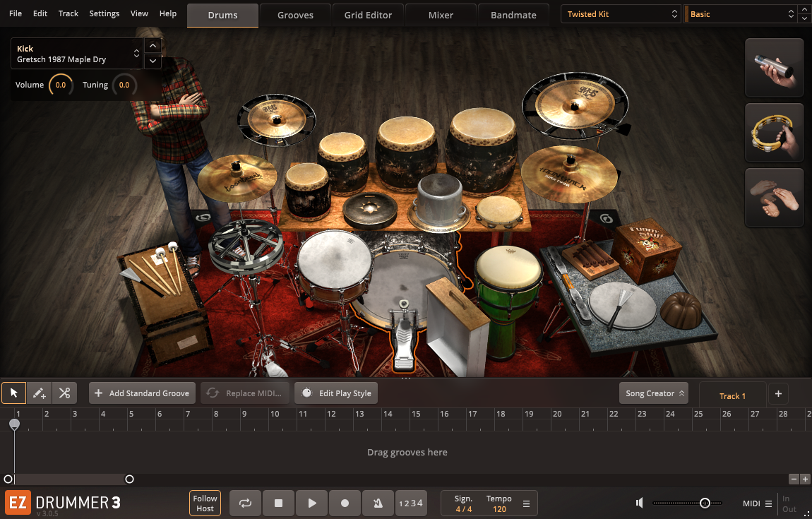The width and height of the screenshot is (812, 519).
Task: Open the Settings menu
Action: [x=105, y=13]
